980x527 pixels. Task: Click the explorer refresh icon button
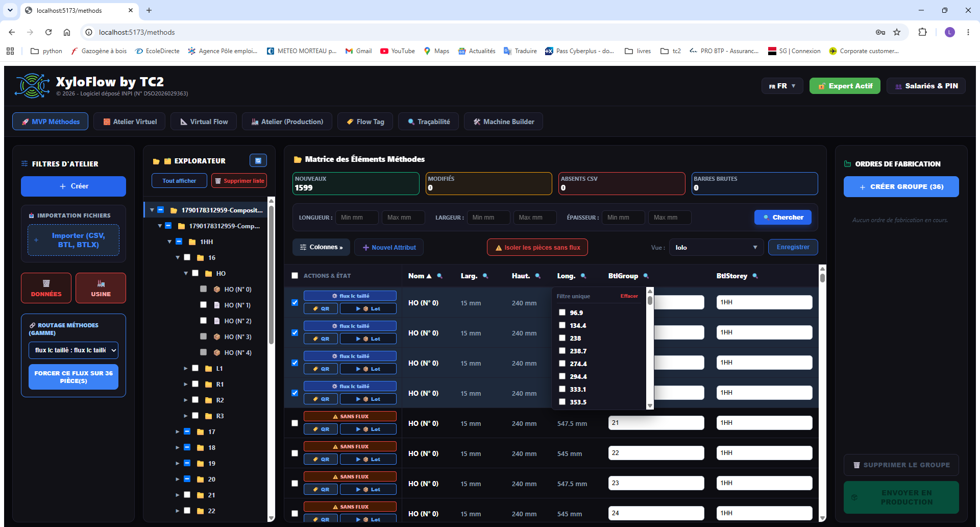[x=258, y=160]
